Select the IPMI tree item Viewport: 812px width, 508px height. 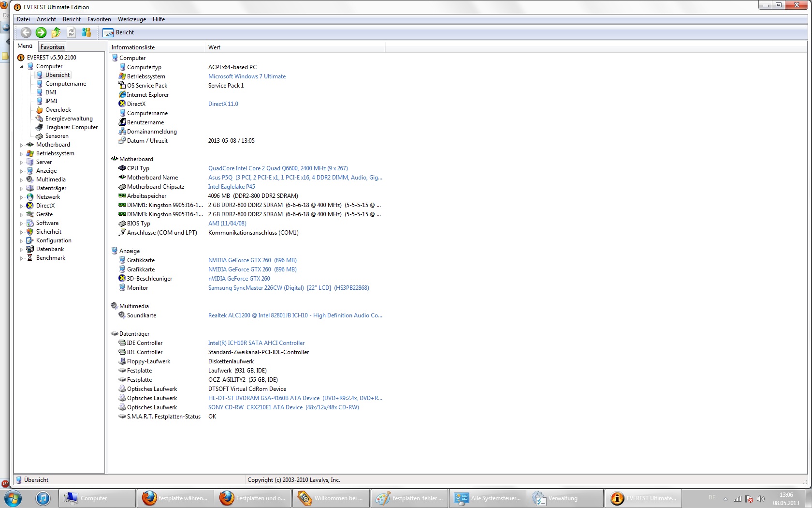click(51, 101)
